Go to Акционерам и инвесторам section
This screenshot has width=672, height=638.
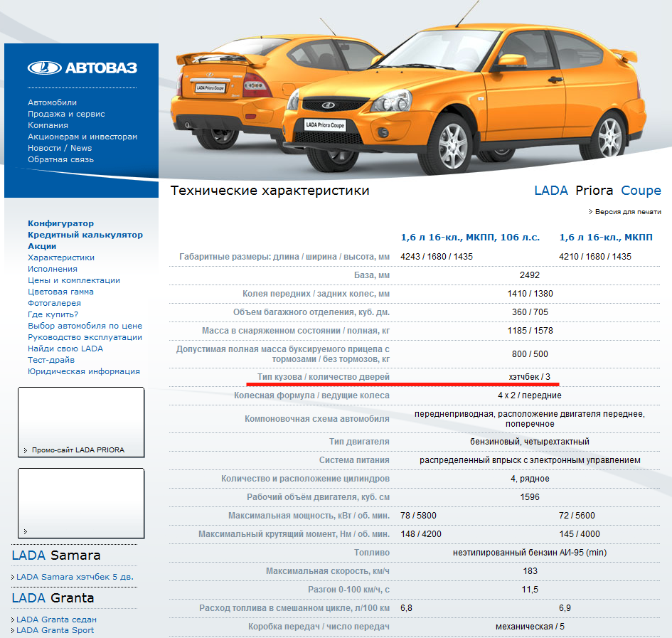coord(82,137)
